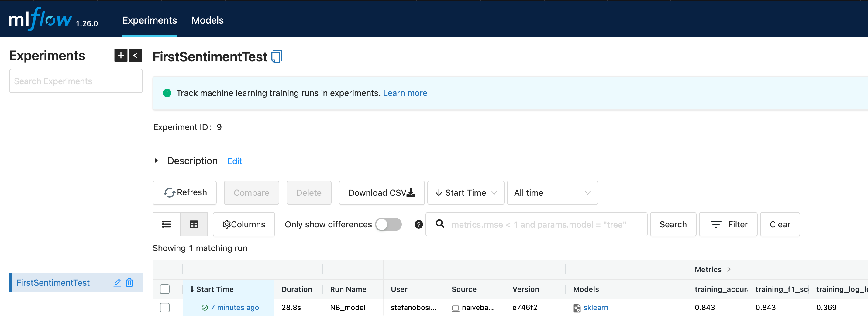
Task: Toggle Only show differences switch
Action: coord(388,224)
